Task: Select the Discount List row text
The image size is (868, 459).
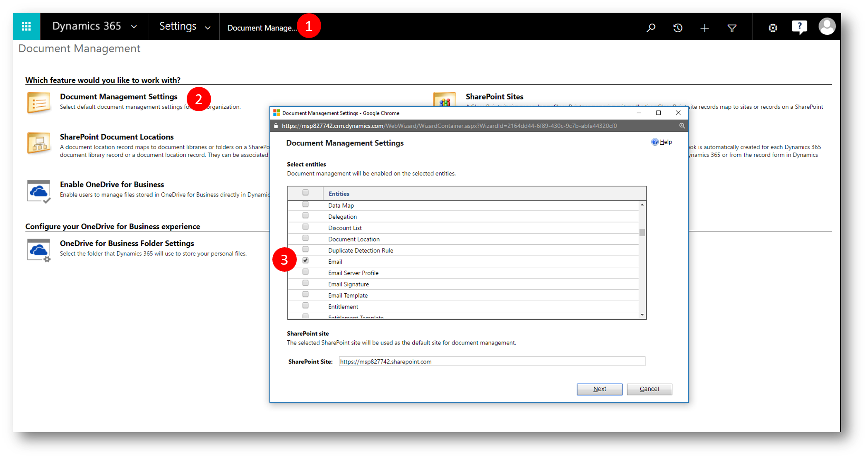Action: click(345, 228)
